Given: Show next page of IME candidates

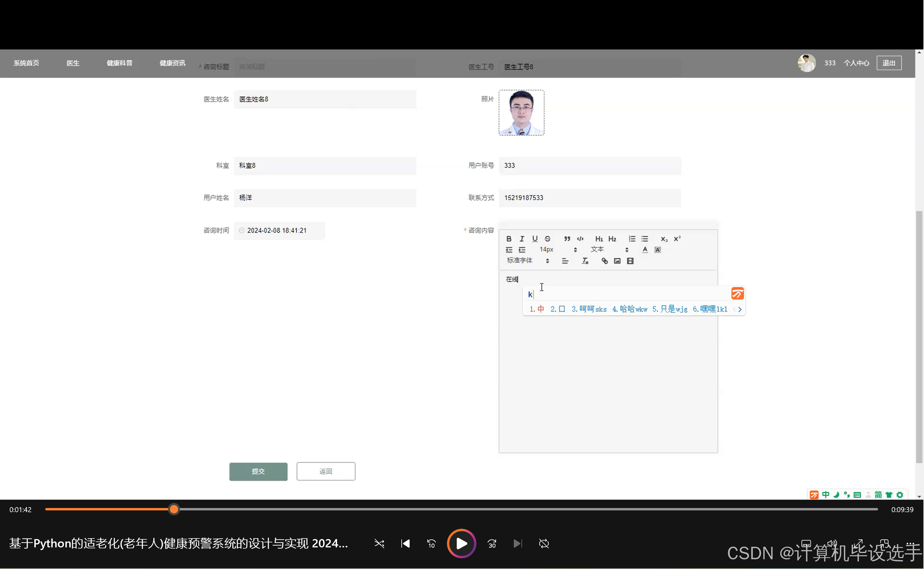Looking at the screenshot, I should point(740,309).
